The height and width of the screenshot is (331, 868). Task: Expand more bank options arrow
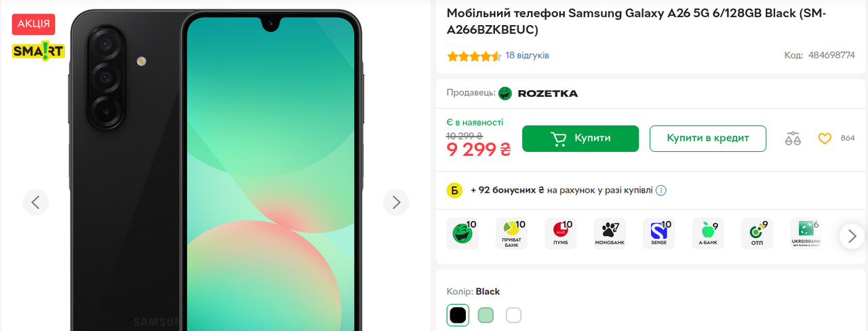click(x=852, y=236)
